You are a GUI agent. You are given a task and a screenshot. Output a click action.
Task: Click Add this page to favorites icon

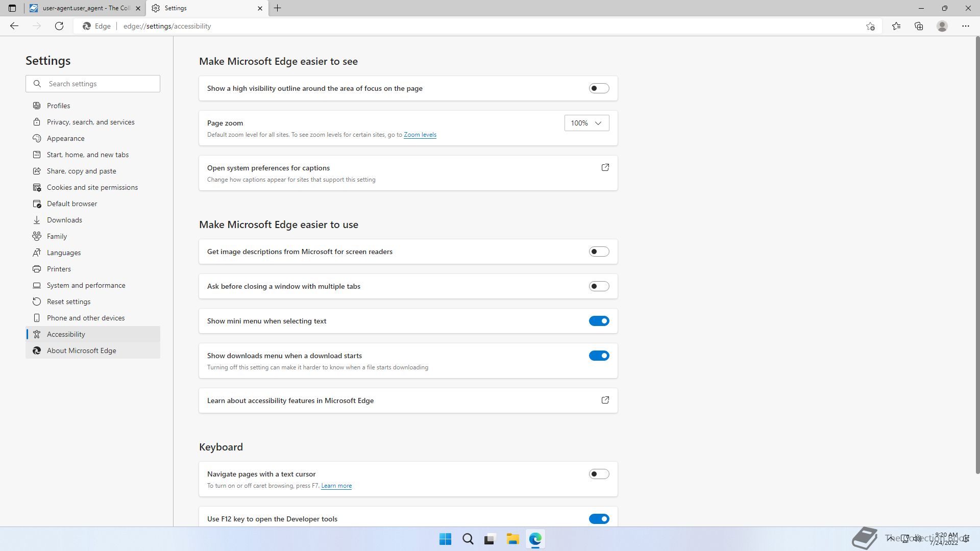(870, 26)
